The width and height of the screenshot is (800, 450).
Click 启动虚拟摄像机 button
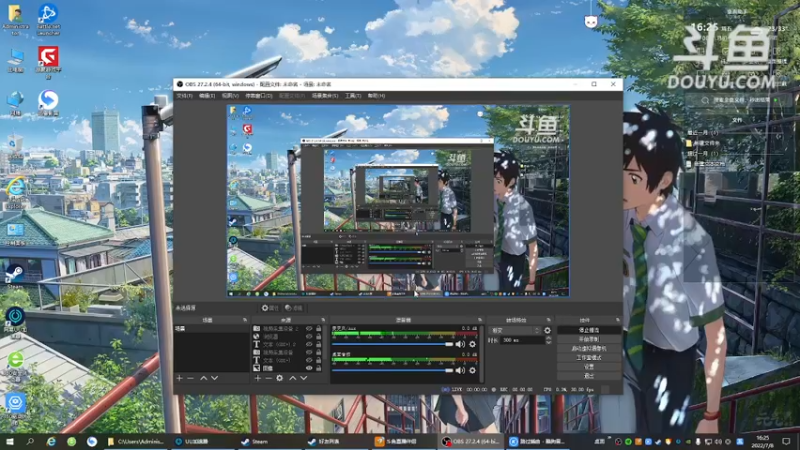(x=589, y=348)
